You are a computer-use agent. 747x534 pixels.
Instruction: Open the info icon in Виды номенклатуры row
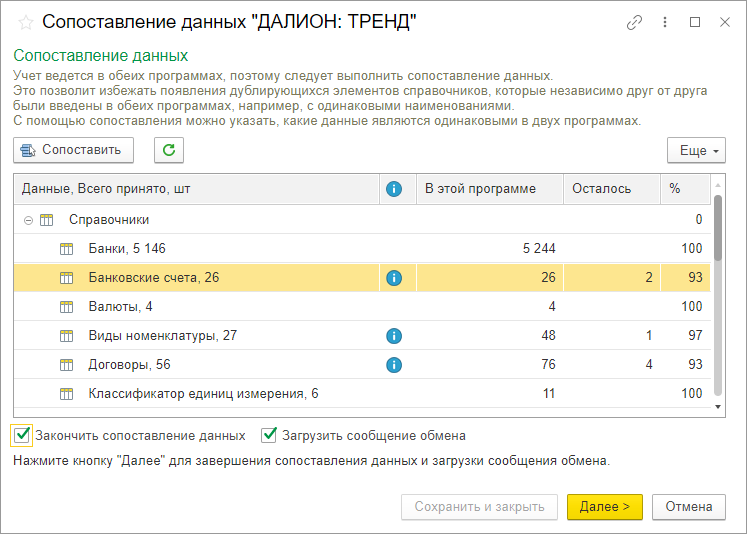coord(394,336)
